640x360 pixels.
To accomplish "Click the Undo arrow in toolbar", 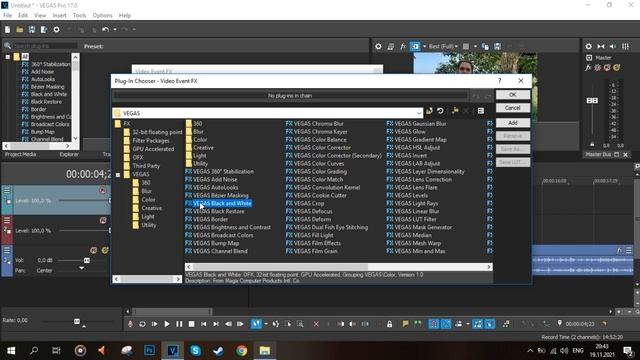I will (x=105, y=29).
